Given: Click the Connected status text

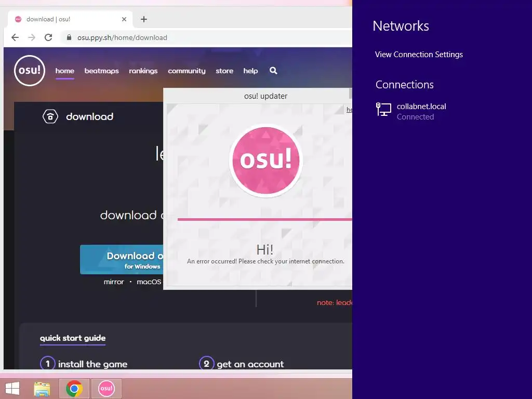Looking at the screenshot, I should (415, 117).
